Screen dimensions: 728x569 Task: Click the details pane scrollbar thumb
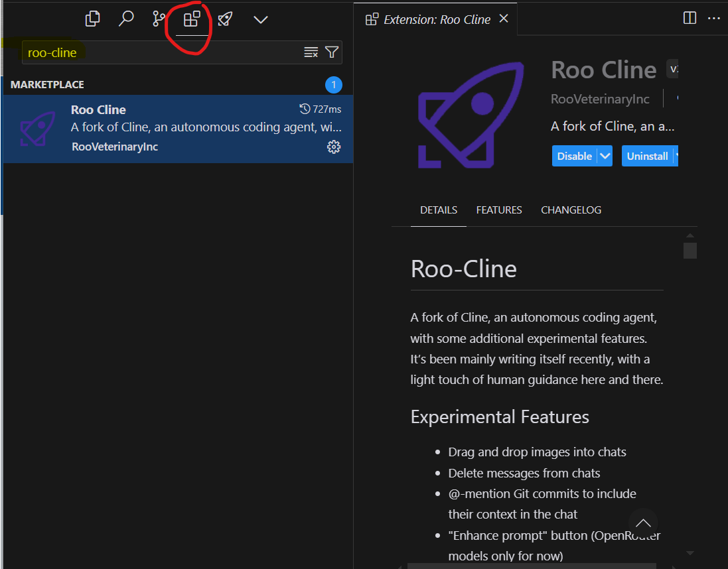point(690,251)
